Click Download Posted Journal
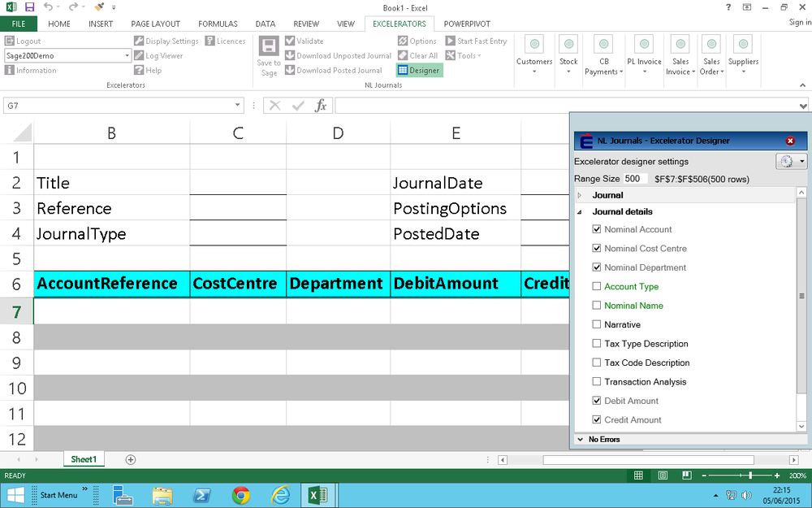 [334, 70]
